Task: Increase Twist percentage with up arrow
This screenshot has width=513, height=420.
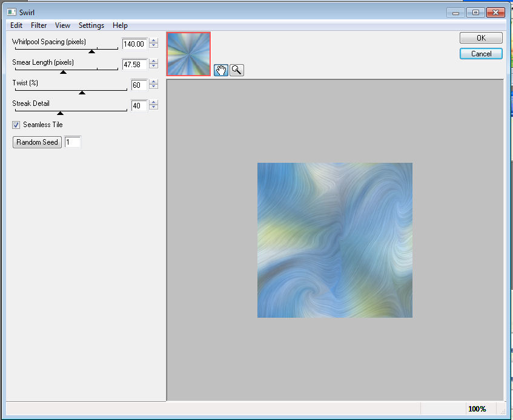Action: [154, 82]
